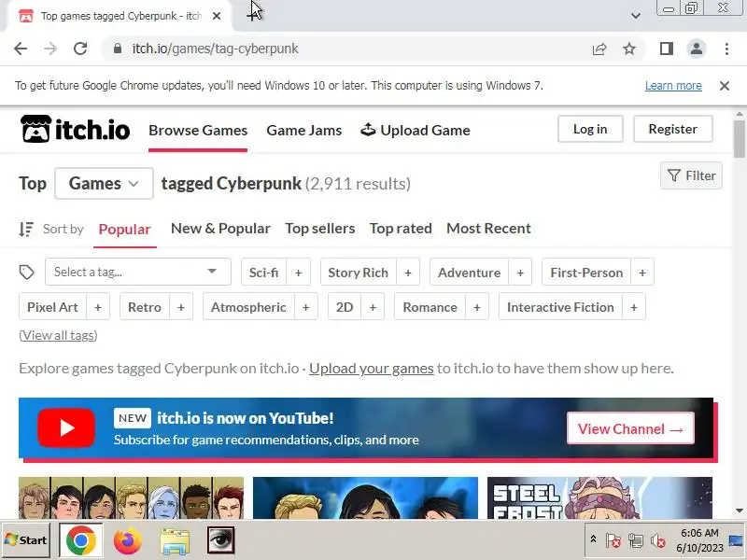Click the taskbar volume icon

pos(658,540)
